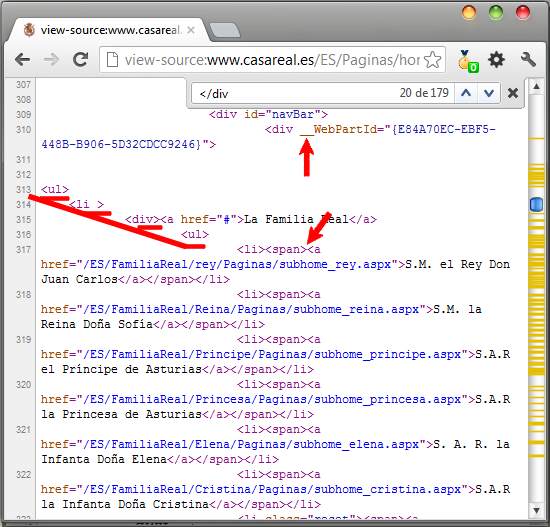
Task: Click the <ul> tag on line 316
Action: point(195,234)
